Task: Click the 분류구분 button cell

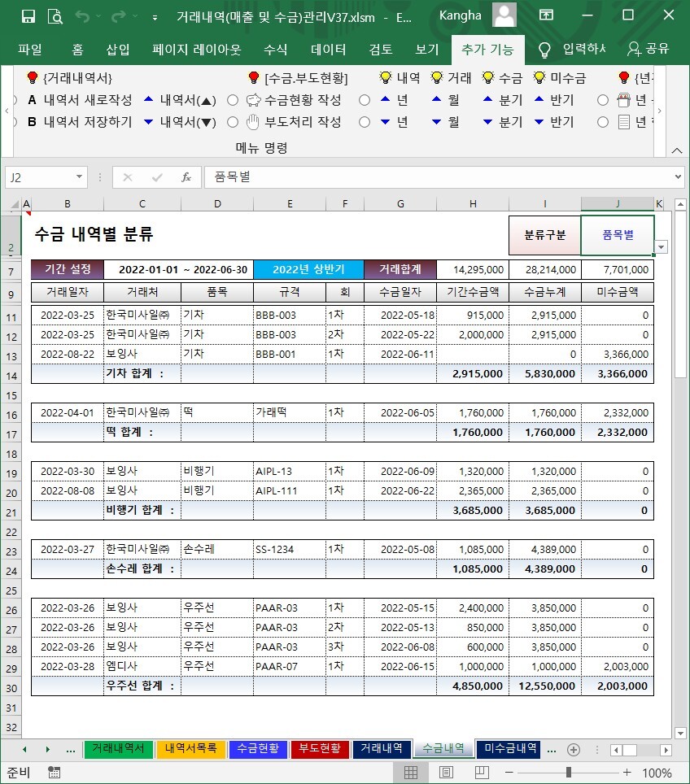Action: [544, 235]
